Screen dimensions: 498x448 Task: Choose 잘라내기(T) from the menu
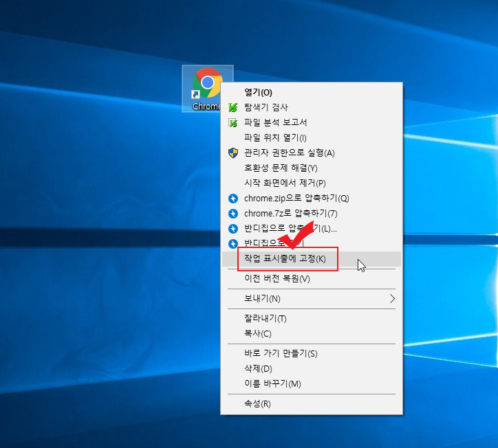pos(312,319)
